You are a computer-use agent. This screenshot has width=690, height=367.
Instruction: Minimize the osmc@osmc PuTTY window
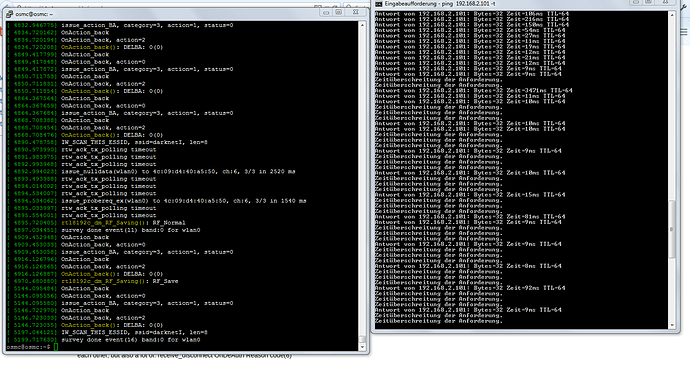click(327, 13)
